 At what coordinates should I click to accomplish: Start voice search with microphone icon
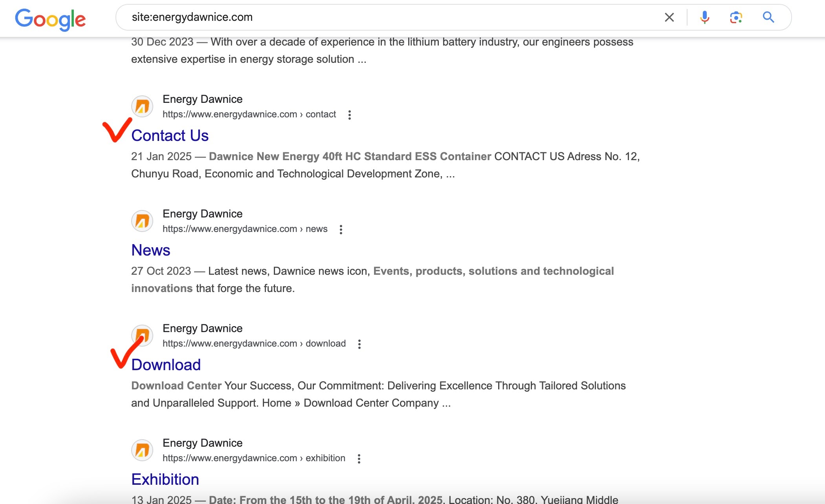pyautogui.click(x=704, y=17)
